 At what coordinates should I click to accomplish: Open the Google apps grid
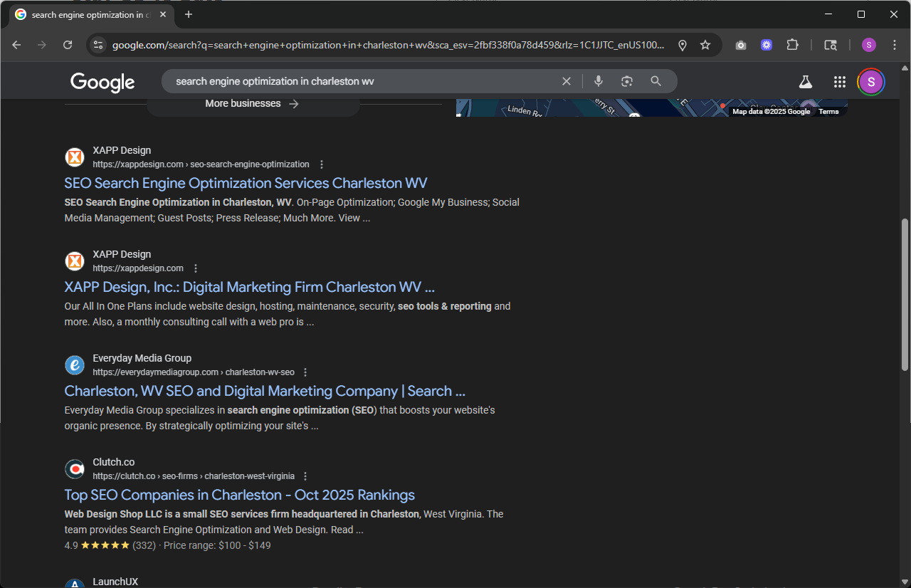point(840,82)
